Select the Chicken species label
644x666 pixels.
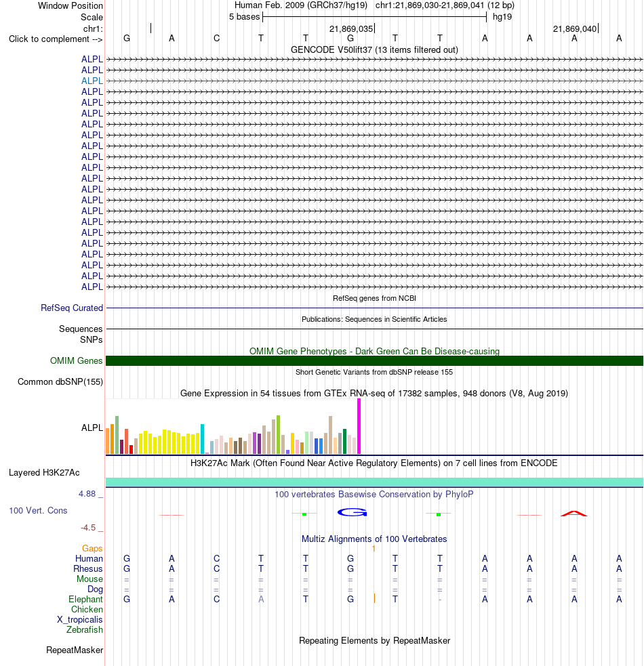[x=87, y=610]
